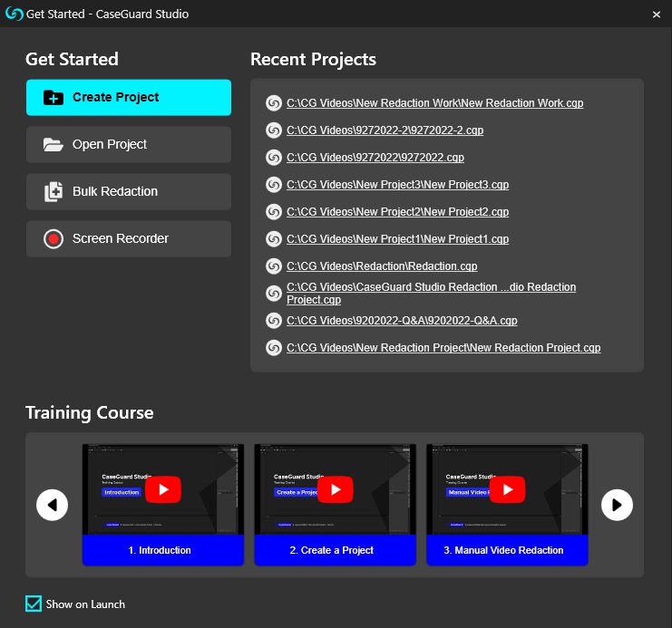Click the icon beside CaseGuard Studio Redaction project
The width and height of the screenshot is (672, 628).
point(274,294)
